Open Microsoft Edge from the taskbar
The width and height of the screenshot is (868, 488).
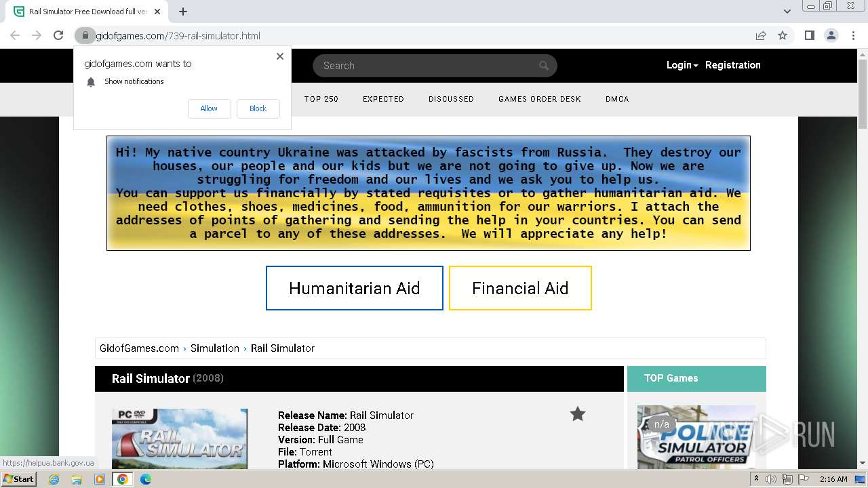click(145, 479)
